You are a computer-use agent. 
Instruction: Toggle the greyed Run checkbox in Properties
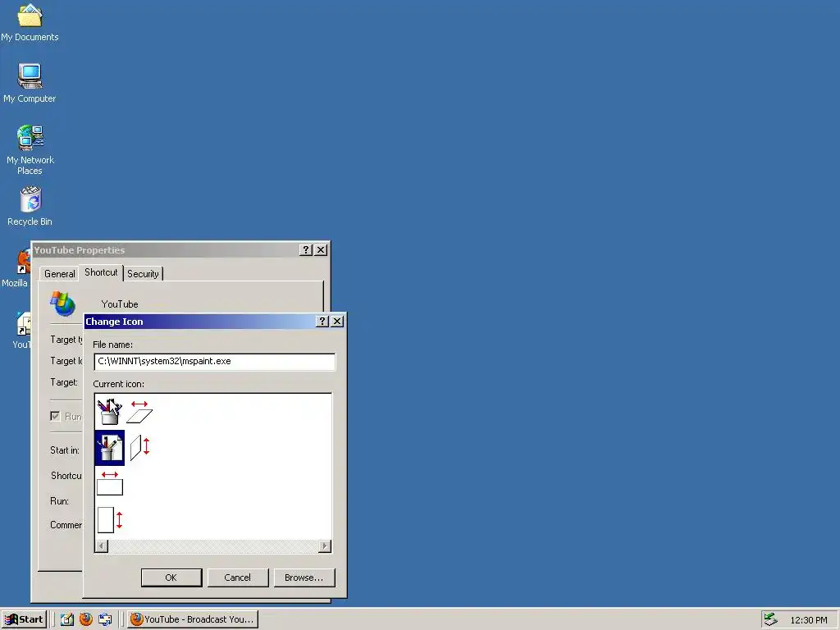point(55,416)
